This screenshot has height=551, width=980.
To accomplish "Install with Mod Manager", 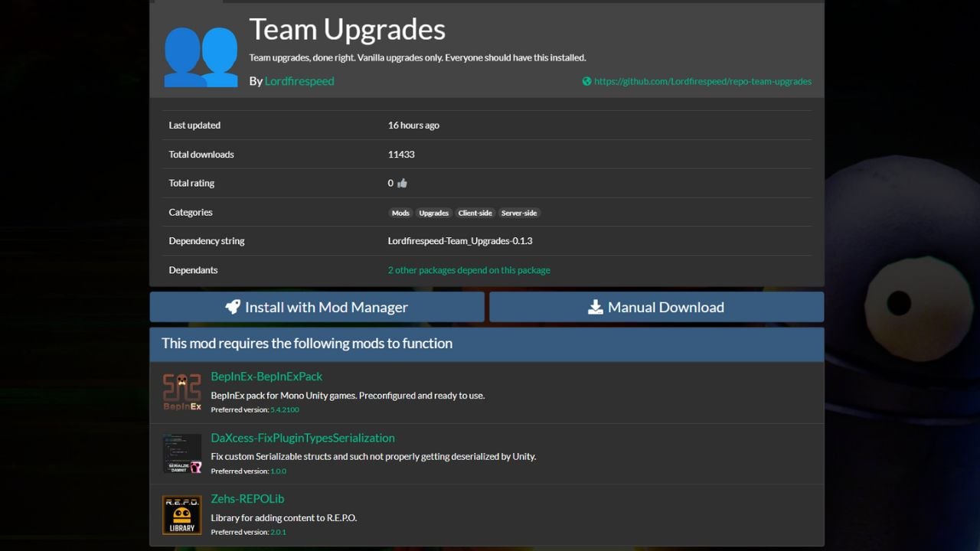I will pyautogui.click(x=317, y=307).
